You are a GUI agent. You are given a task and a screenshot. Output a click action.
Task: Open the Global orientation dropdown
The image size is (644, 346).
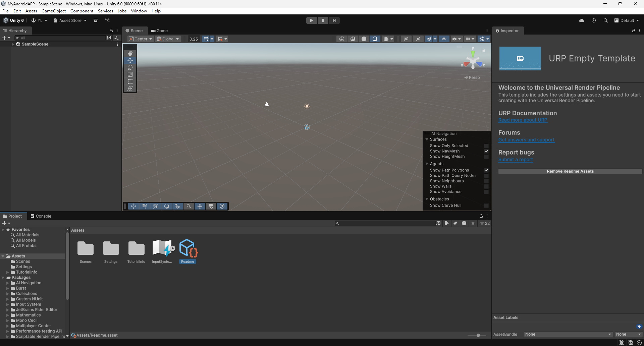point(168,39)
